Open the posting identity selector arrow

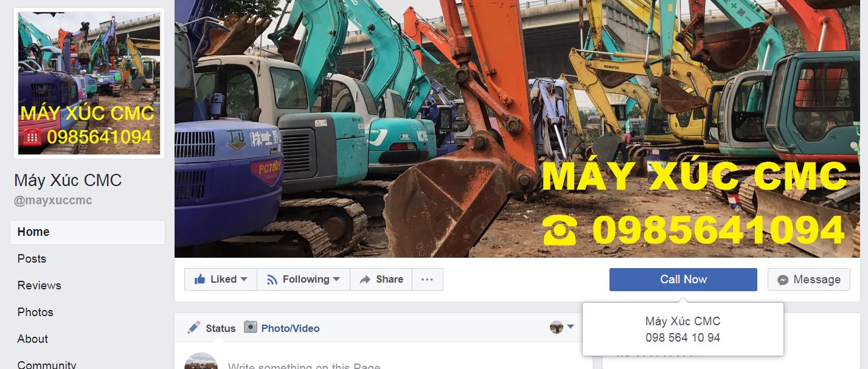pos(571,327)
